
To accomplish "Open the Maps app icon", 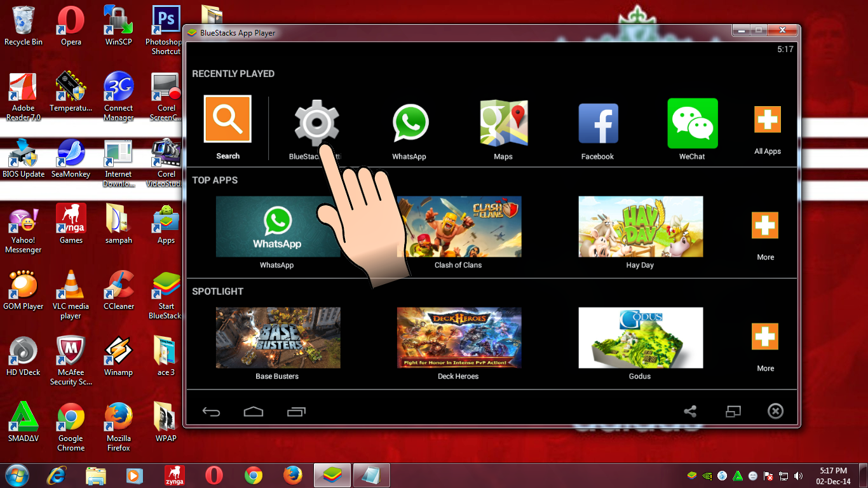I will 503,122.
